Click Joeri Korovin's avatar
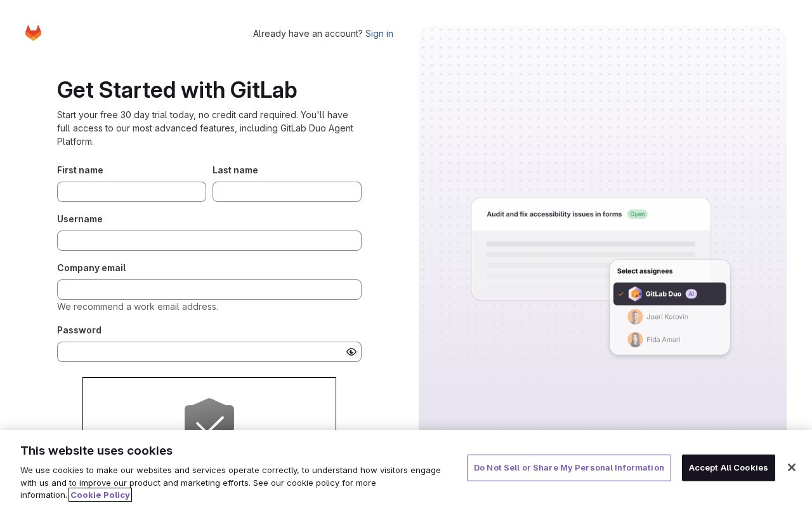812x508 pixels. pos(635,317)
